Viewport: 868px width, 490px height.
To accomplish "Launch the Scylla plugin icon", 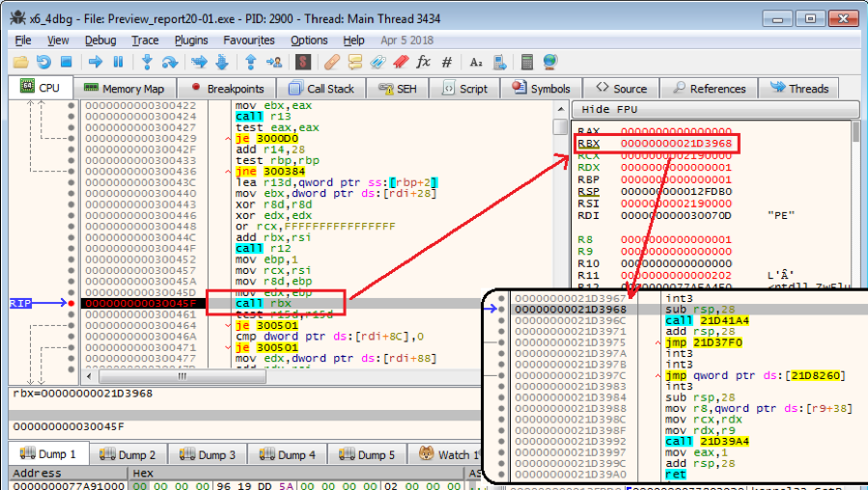I will pyautogui.click(x=303, y=62).
